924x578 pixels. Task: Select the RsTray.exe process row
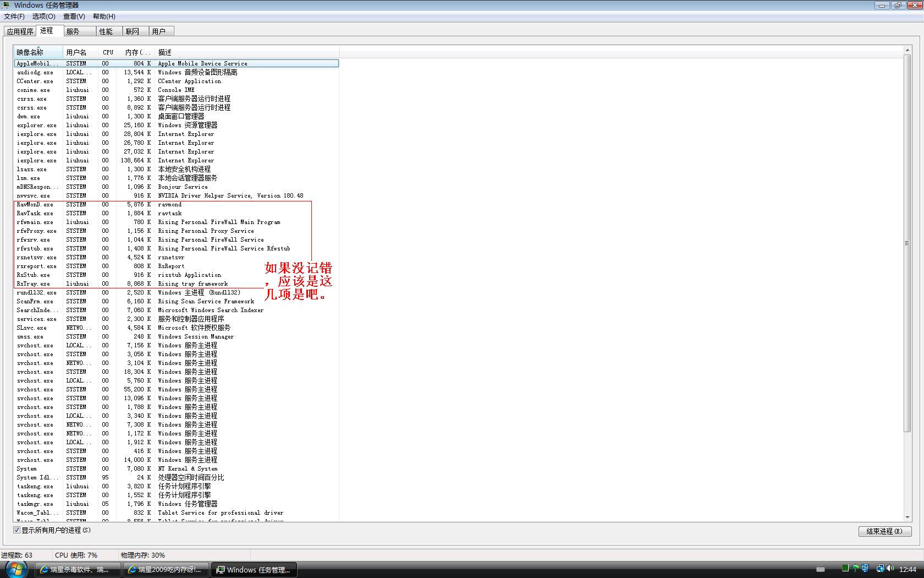click(x=176, y=283)
